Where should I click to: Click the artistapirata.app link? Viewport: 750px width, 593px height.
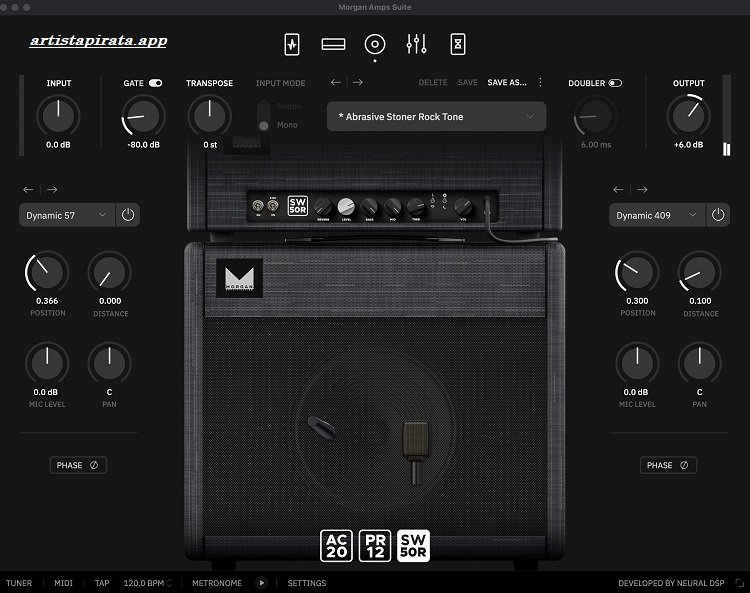click(x=99, y=41)
